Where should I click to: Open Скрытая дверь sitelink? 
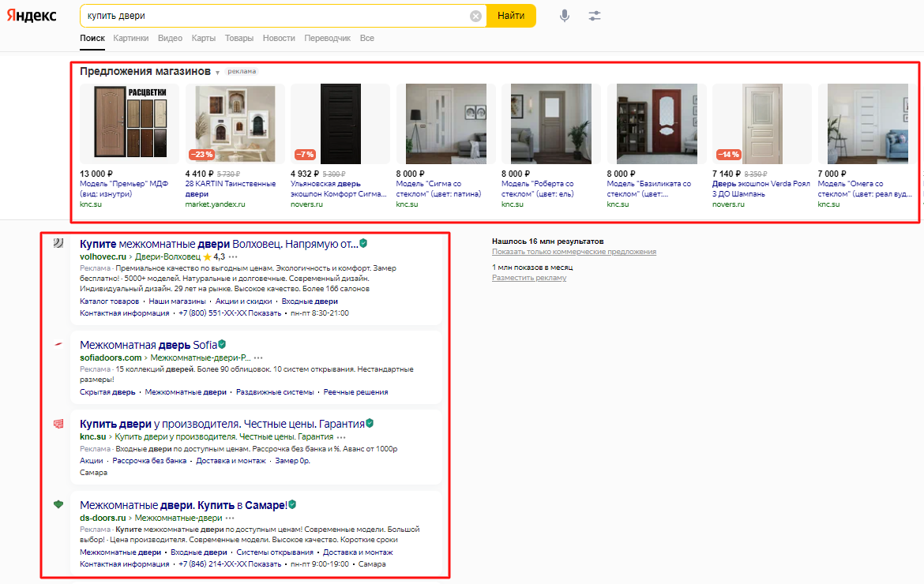[107, 392]
